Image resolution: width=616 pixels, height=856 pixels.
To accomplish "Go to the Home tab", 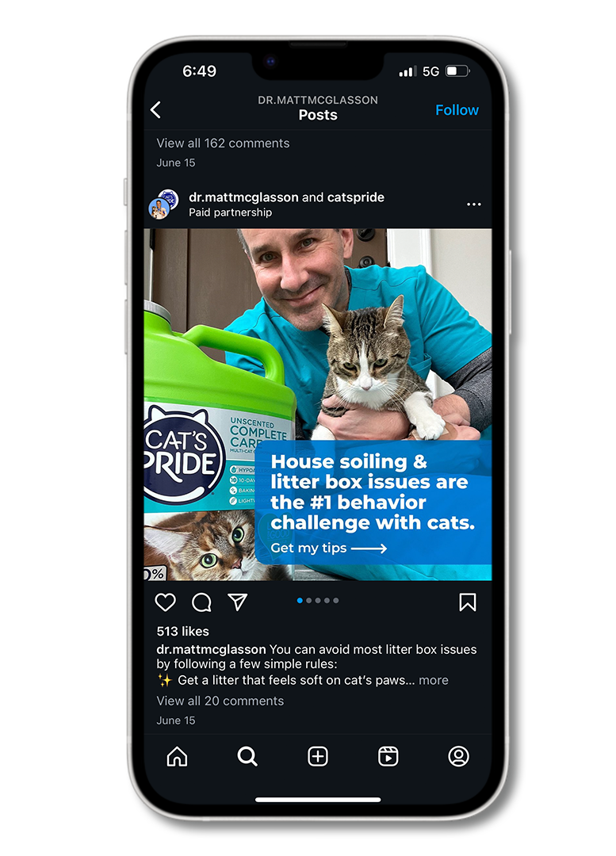I will [x=177, y=757].
